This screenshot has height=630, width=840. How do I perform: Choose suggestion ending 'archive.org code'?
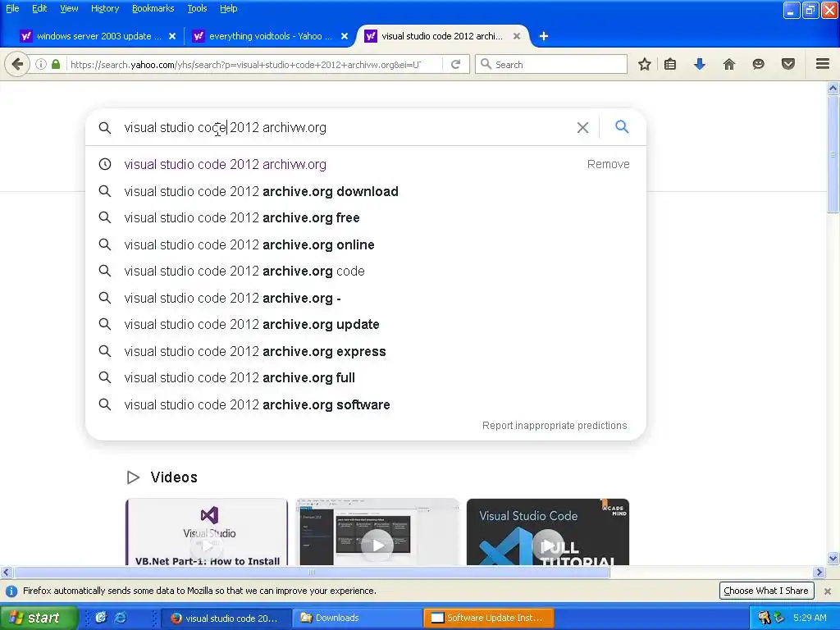366,271
